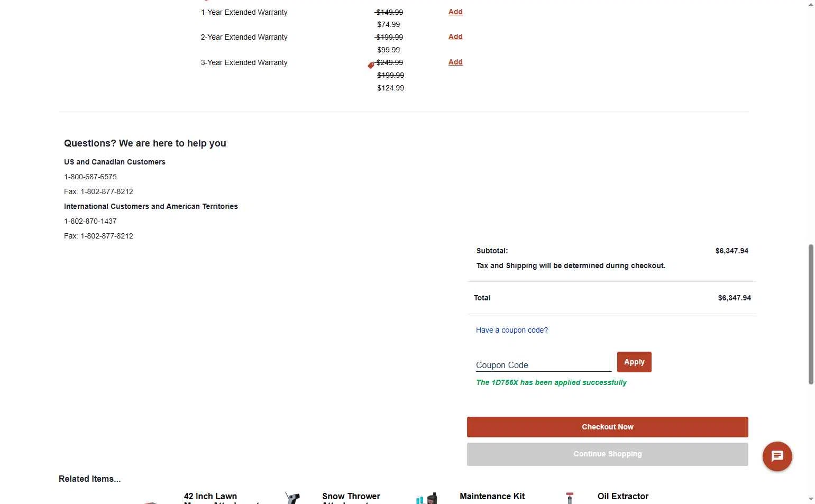The image size is (815, 504).
Task: Click the Oil Extractor product thumbnail
Action: [570, 498]
